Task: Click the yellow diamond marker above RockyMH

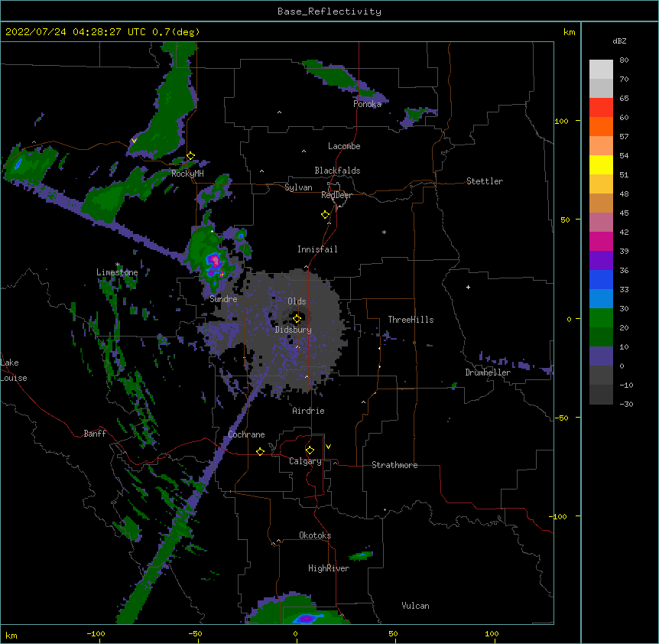Action: click(x=190, y=156)
